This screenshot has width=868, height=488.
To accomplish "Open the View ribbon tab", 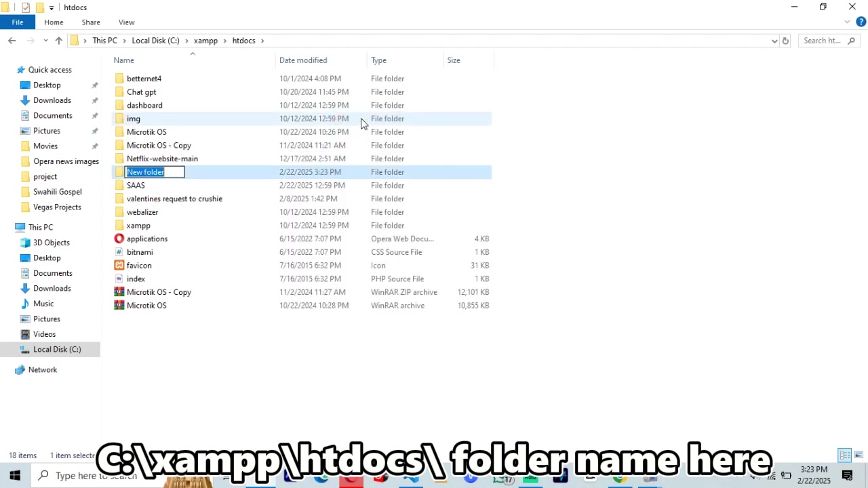I will tap(127, 22).
